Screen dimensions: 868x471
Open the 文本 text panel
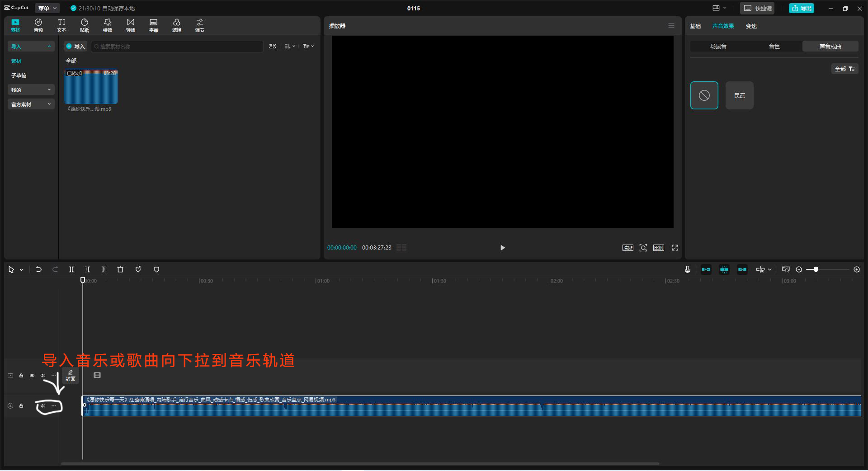pyautogui.click(x=61, y=25)
